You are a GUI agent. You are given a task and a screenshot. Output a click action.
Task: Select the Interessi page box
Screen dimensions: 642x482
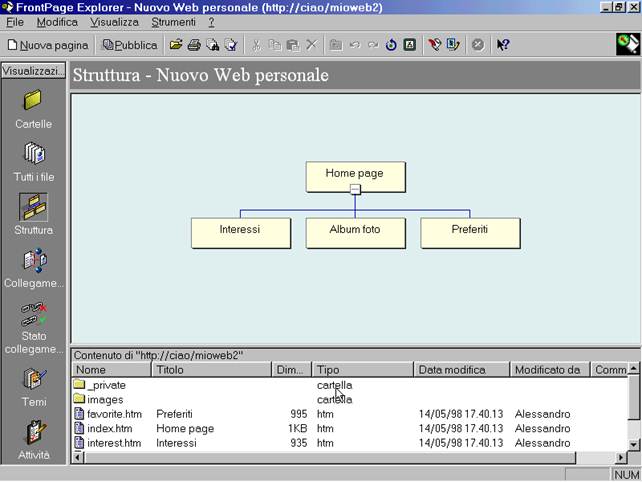pyautogui.click(x=241, y=233)
